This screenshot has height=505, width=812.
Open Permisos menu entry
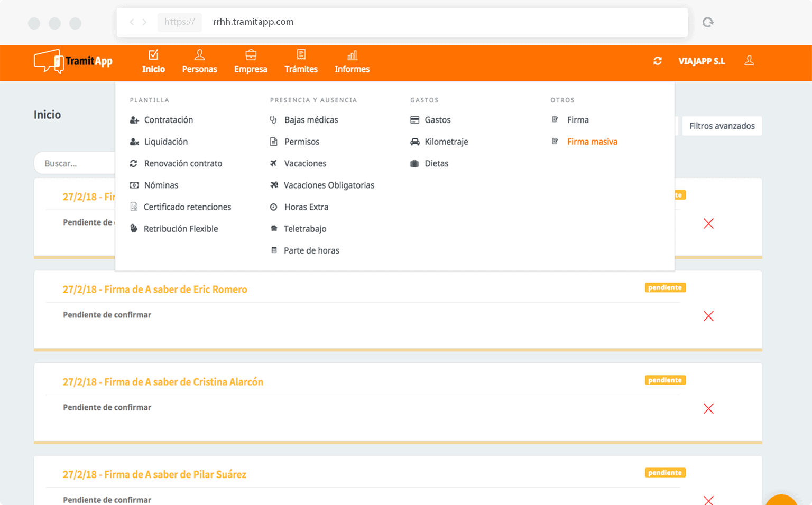coord(302,142)
